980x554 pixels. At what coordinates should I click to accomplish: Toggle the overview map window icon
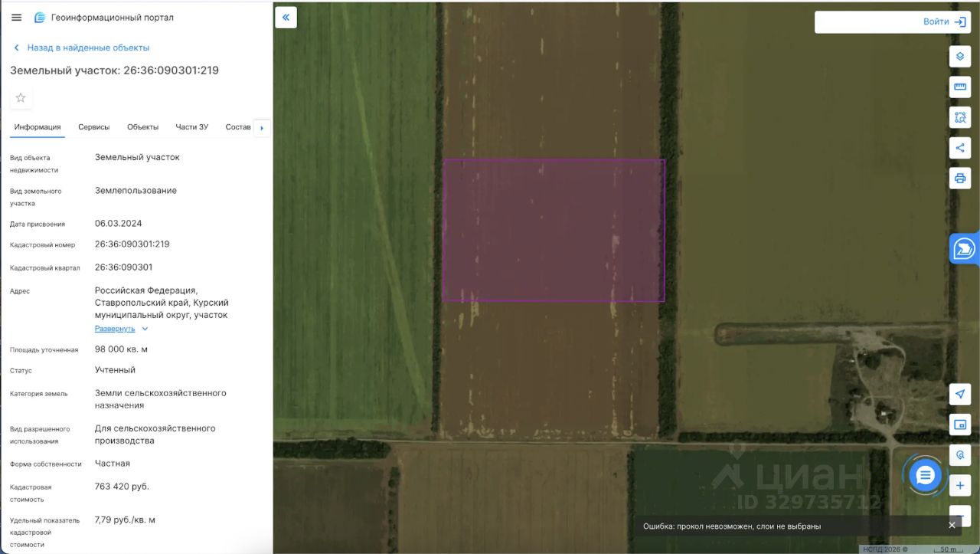tap(960, 425)
